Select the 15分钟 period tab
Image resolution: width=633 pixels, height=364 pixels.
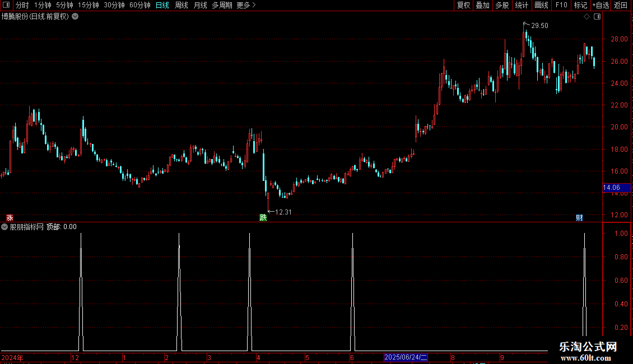89,5
